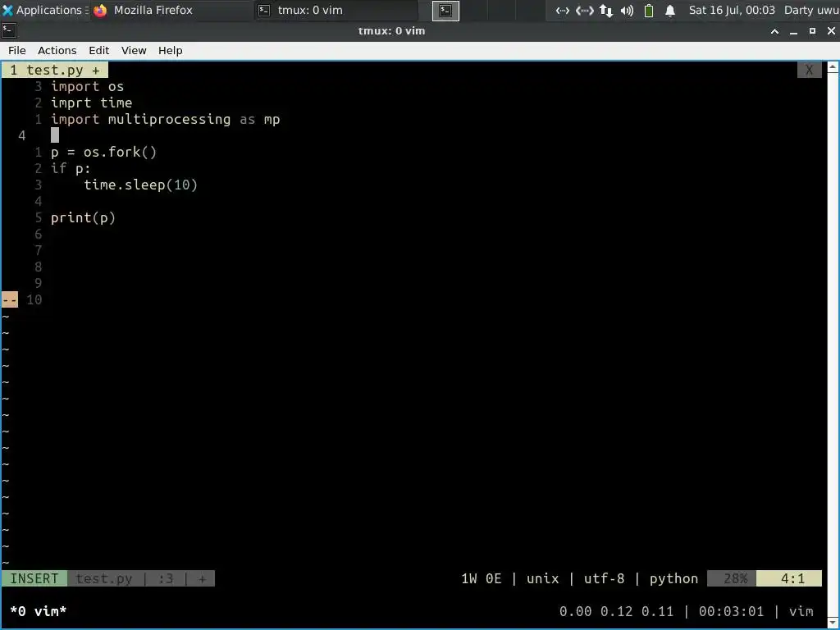Click the roll-up window arrow button
The height and width of the screenshot is (630, 840).
point(774,31)
